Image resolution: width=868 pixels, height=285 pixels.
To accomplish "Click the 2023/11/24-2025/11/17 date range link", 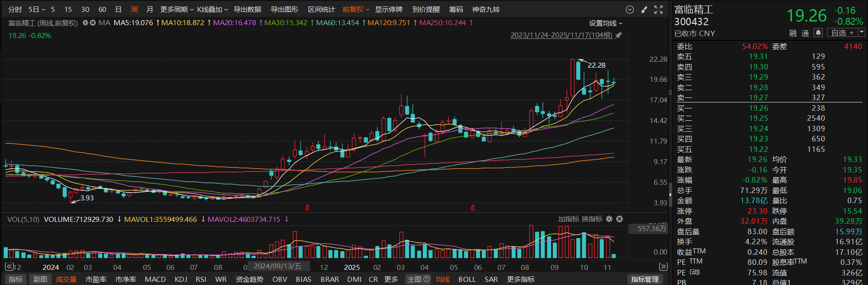I will [x=561, y=35].
